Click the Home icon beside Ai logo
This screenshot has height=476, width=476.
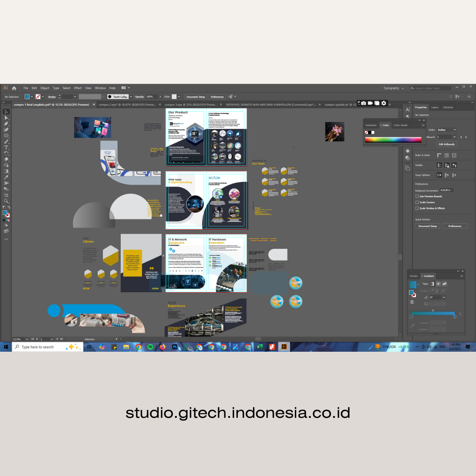[14, 88]
